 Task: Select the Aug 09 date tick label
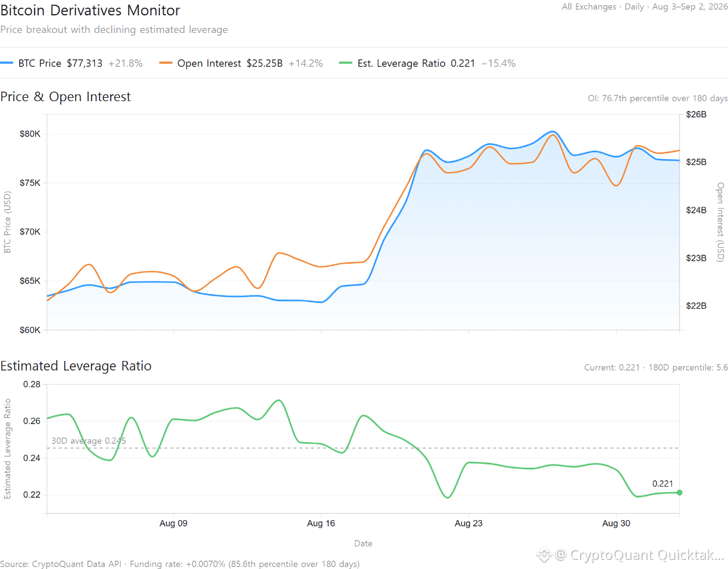[173, 524]
